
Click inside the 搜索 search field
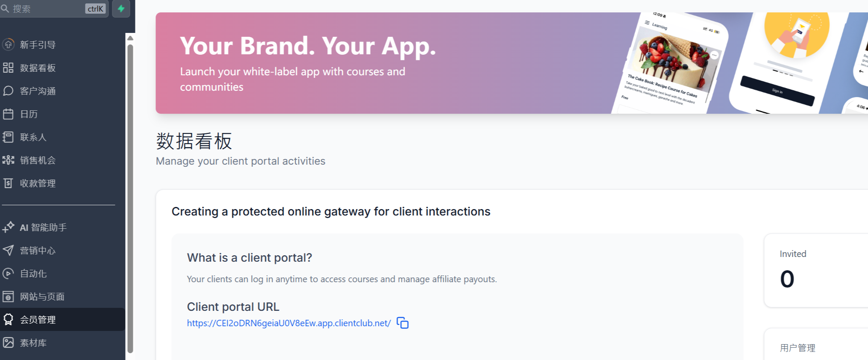tap(47, 9)
